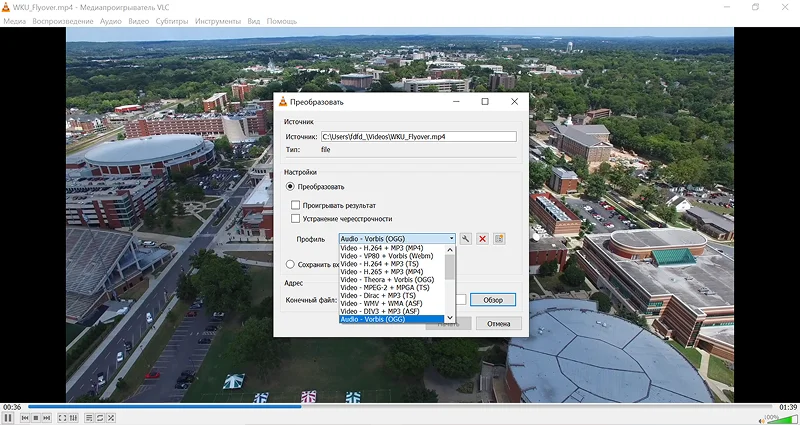Screen dimensions: 800x425
Task: Toggle fullscreen video mode
Action: pyautogui.click(x=62, y=418)
